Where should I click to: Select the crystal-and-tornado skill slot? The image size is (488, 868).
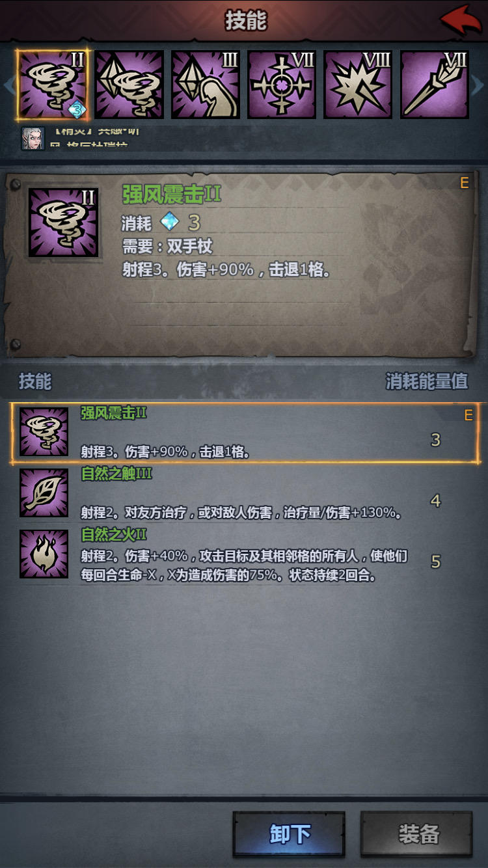129,85
